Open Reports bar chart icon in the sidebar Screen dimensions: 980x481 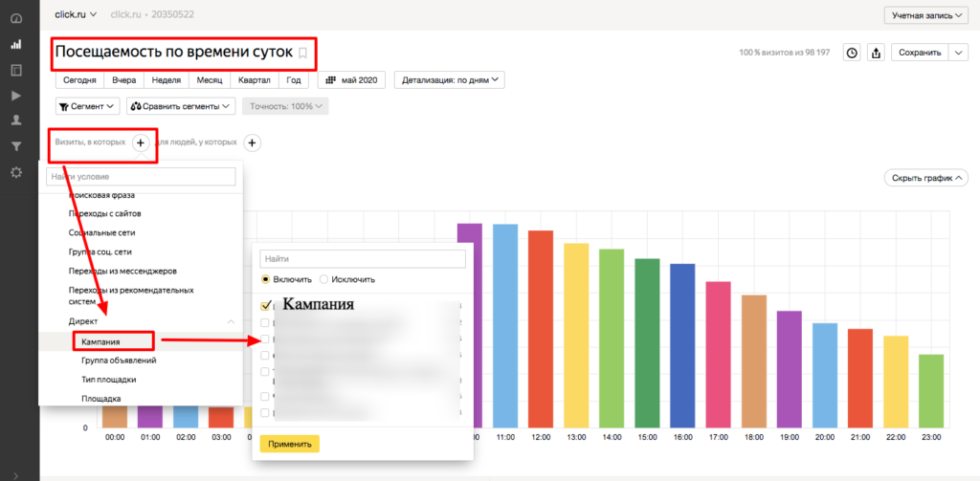[15, 44]
